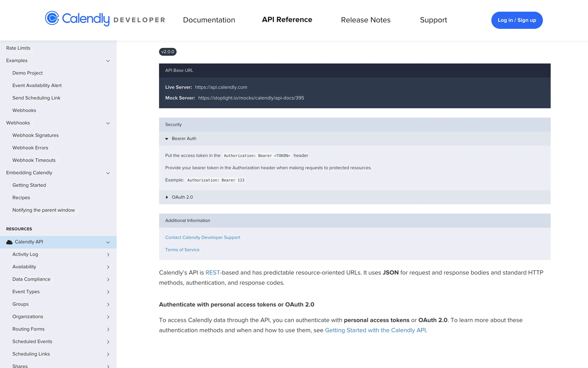Click the chevron beside Routing Forms
This screenshot has width=588, height=368.
click(108, 329)
